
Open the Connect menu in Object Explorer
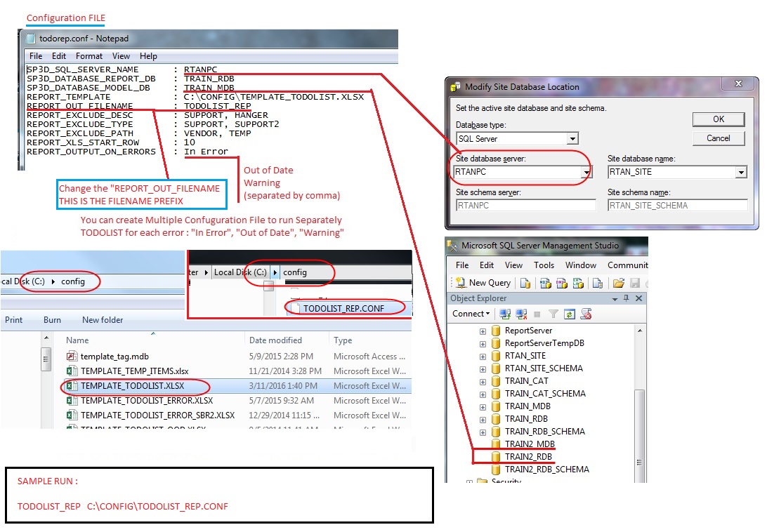click(x=470, y=314)
